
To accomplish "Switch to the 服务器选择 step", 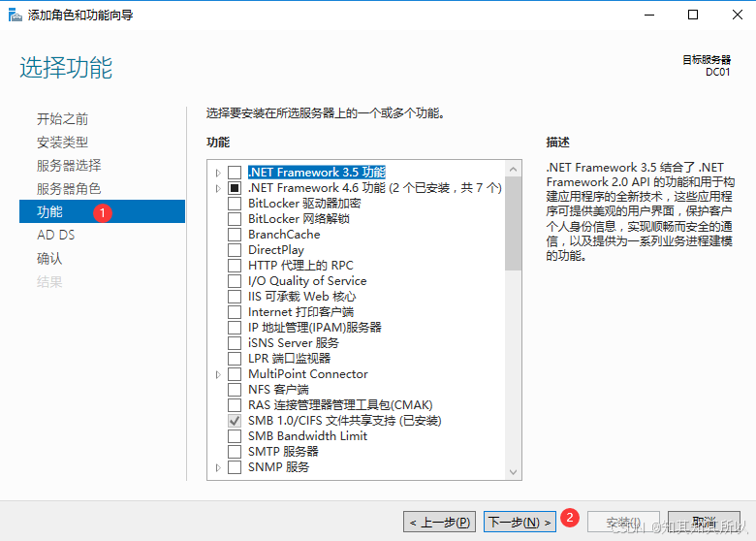I will 69,166.
